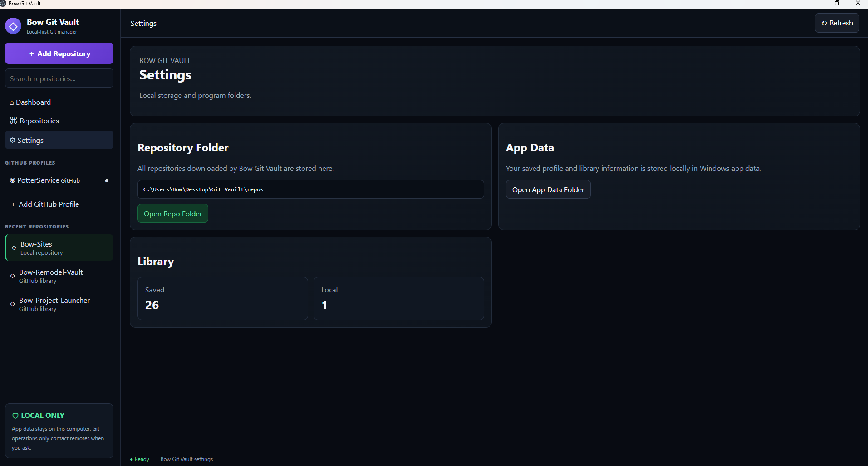This screenshot has width=868, height=466.
Task: Click the Repositories command icon
Action: [14, 121]
